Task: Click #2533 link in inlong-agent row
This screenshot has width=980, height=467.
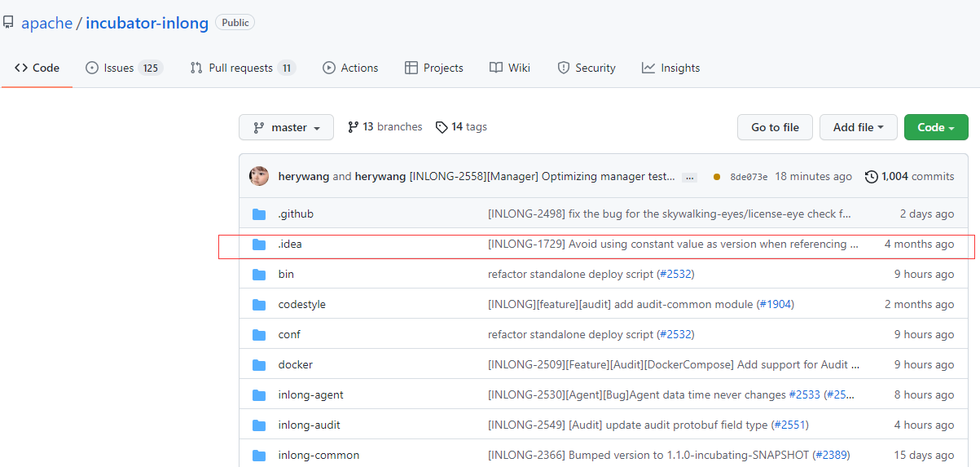Action: click(804, 395)
